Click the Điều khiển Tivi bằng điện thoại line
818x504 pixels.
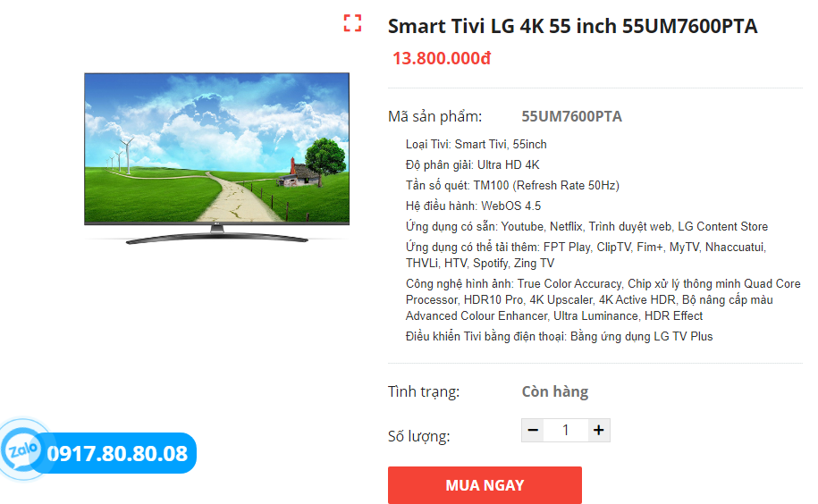point(560,336)
